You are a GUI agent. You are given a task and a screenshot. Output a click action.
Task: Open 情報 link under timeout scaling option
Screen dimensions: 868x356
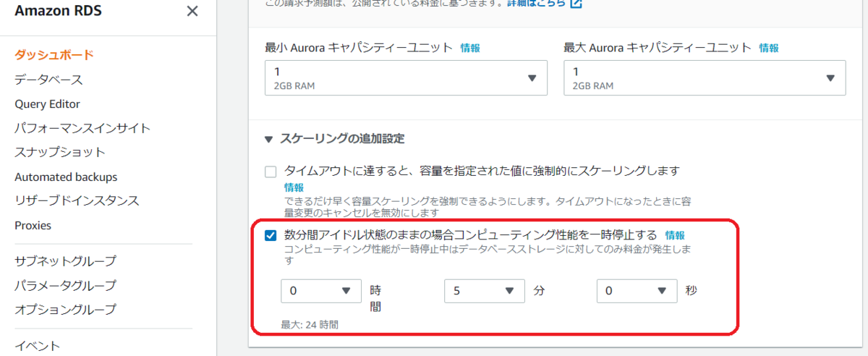294,187
